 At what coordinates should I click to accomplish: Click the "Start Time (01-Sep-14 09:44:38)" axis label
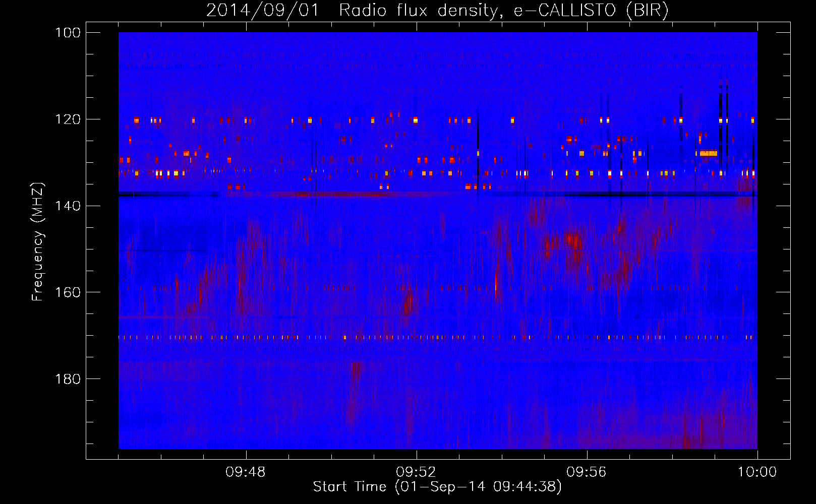pyautogui.click(x=437, y=487)
